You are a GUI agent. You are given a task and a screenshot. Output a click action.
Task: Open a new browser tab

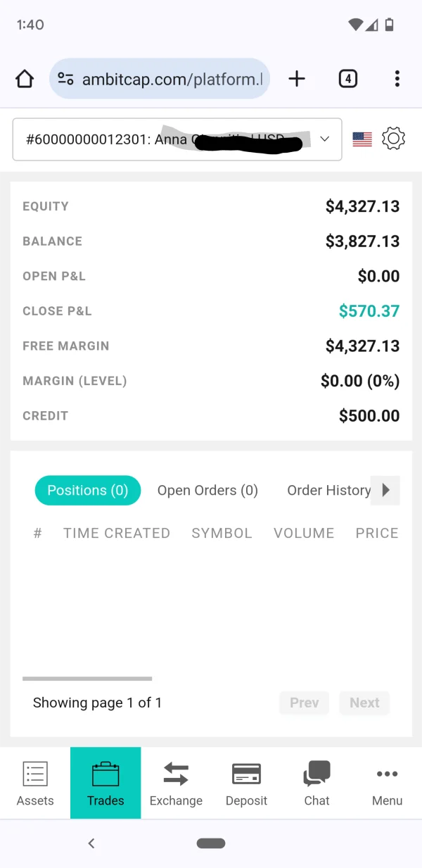[297, 79]
